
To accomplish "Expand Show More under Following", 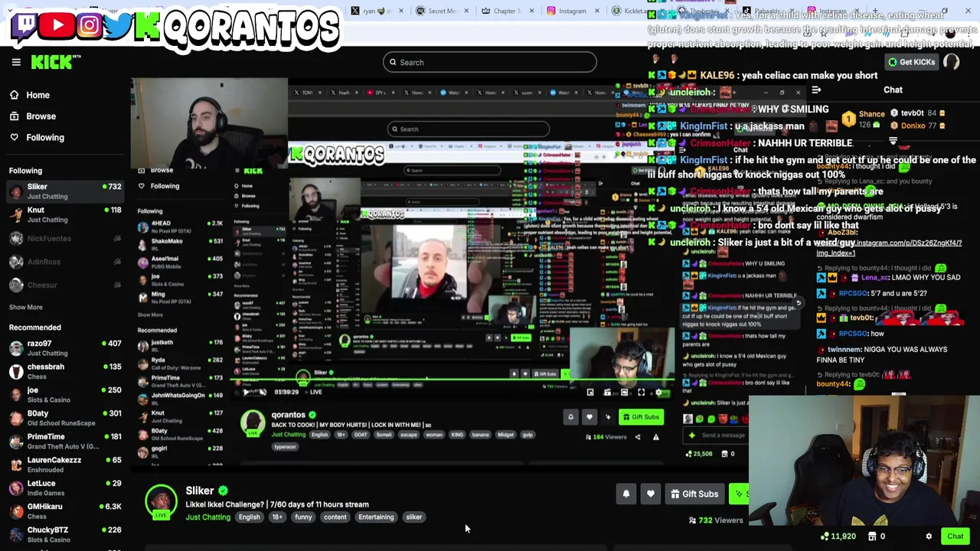I will click(x=25, y=307).
